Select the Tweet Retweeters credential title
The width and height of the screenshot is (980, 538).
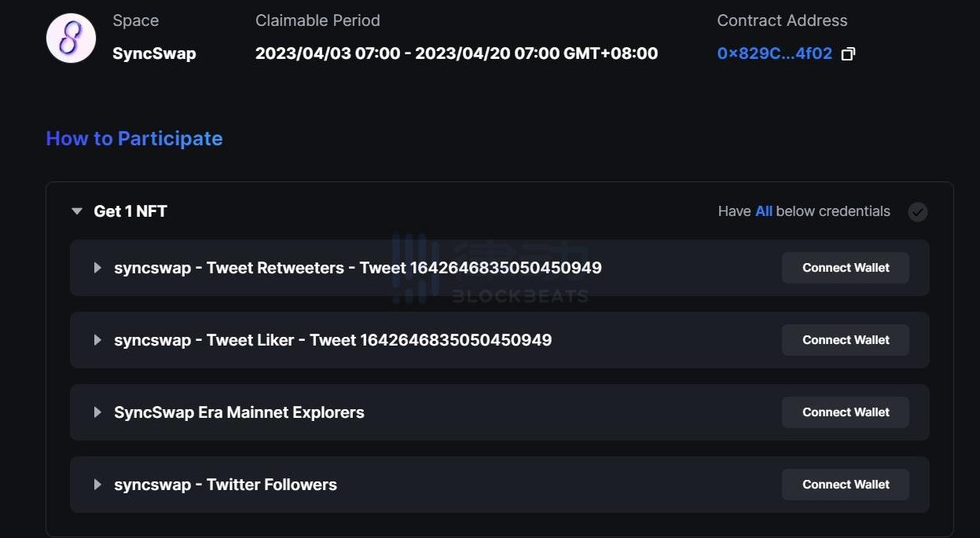[358, 268]
